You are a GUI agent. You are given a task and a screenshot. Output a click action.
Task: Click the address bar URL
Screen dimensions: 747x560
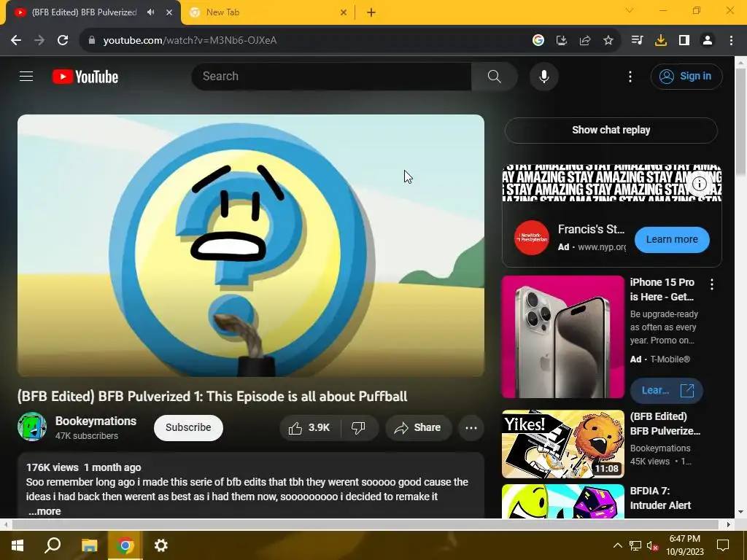coord(190,41)
